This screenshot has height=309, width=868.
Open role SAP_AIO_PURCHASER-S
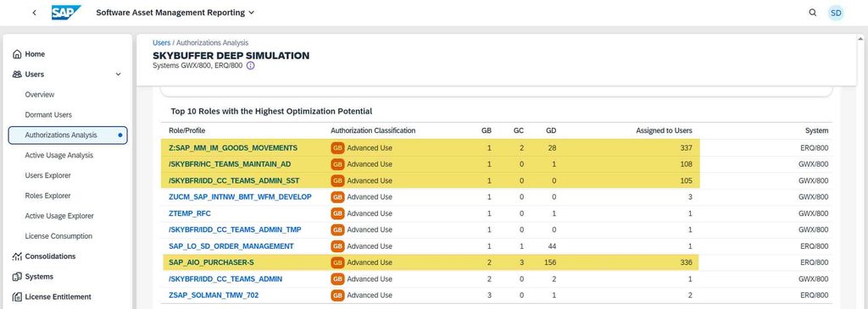point(211,262)
